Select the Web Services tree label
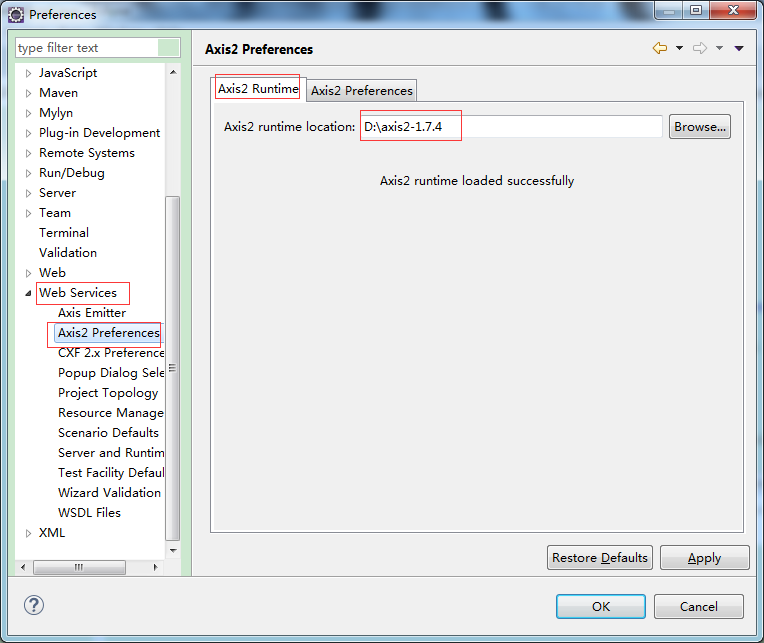Image resolution: width=764 pixels, height=643 pixels. [x=78, y=293]
